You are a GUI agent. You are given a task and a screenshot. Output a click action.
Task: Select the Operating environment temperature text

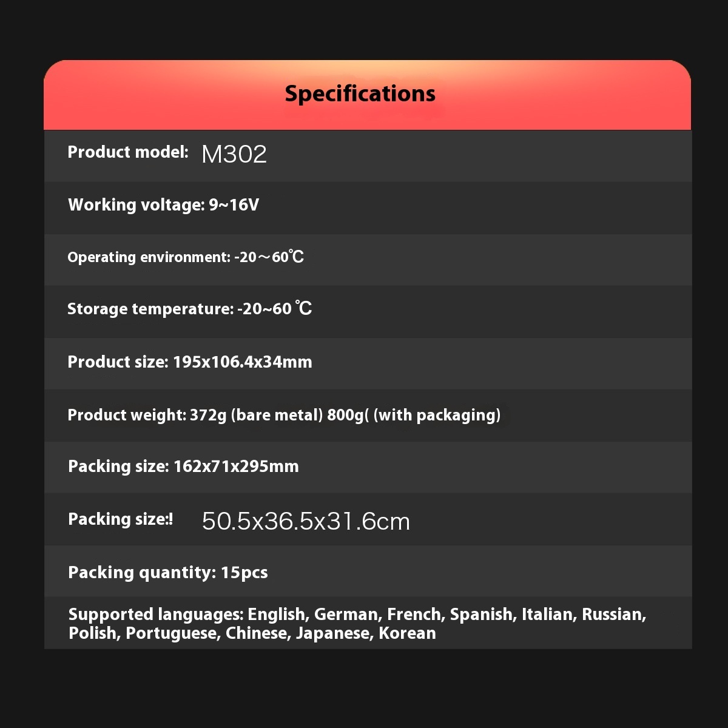[x=186, y=257]
